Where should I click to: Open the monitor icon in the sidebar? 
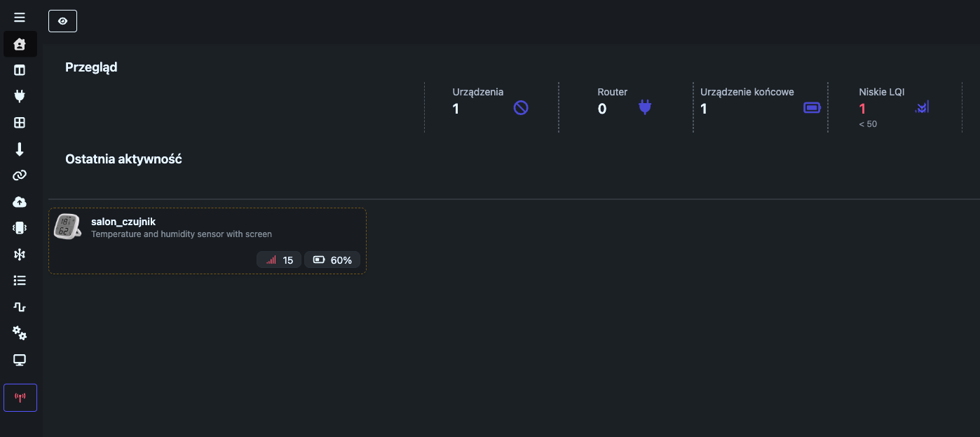tap(20, 360)
